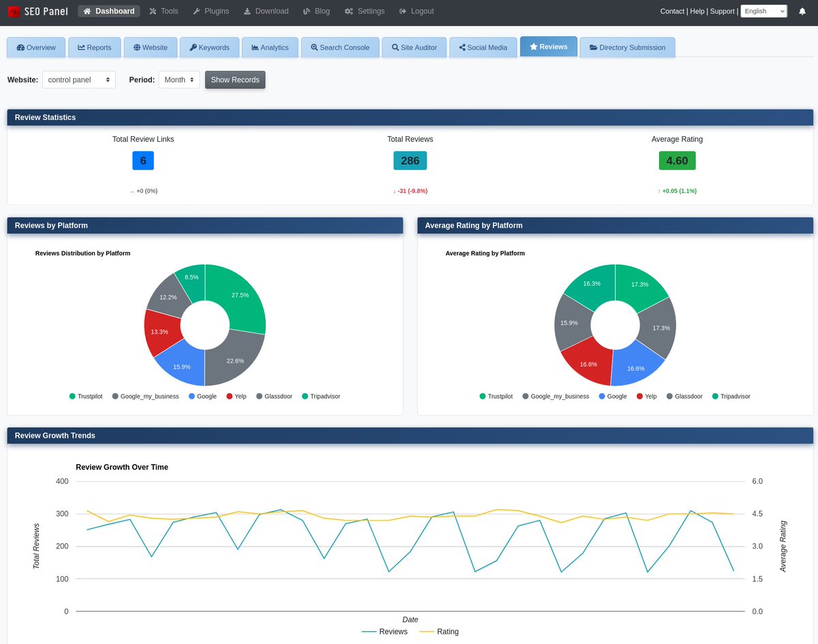The height and width of the screenshot is (644, 818).
Task: Open Settings gears in navbar
Action: click(x=365, y=11)
